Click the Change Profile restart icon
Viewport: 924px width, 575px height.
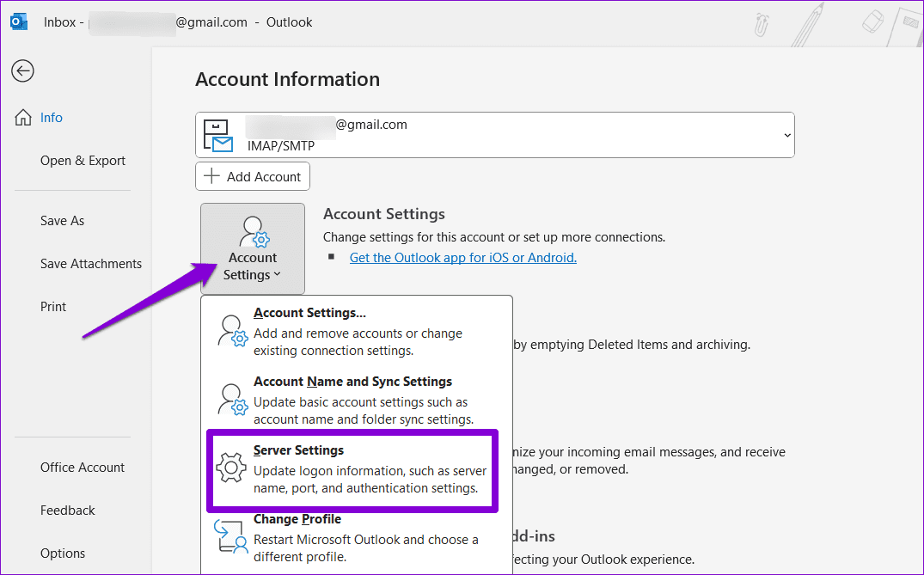[x=230, y=536]
